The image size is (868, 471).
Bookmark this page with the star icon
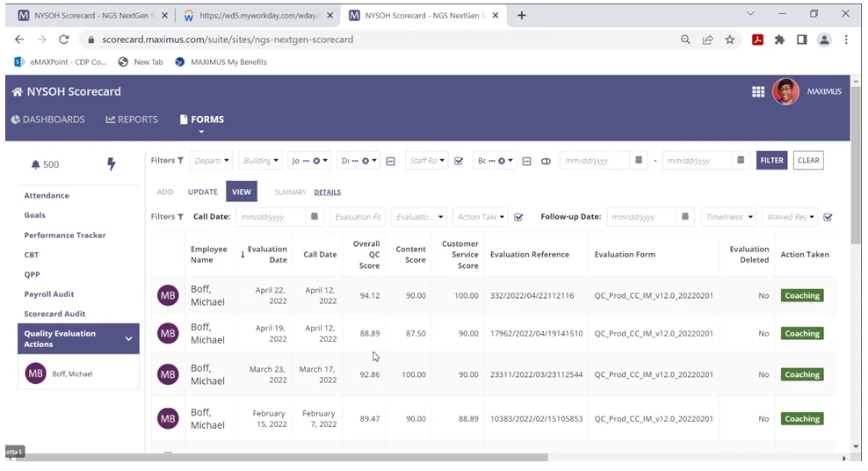pos(729,40)
